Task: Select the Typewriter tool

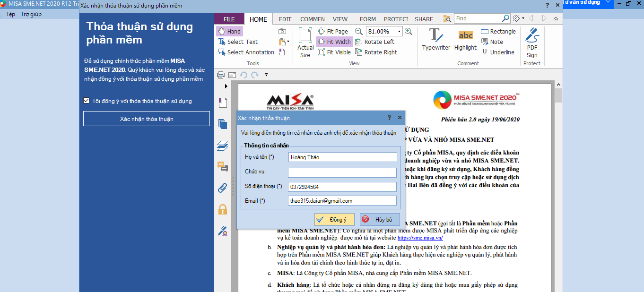Action: tap(436, 39)
